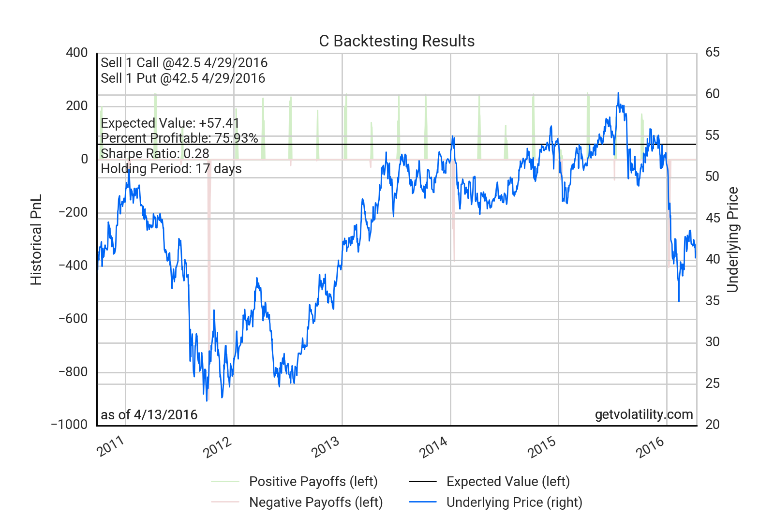Click the 2013 x-axis tick label
Viewport: 774px width, 532px height.
tap(326, 446)
